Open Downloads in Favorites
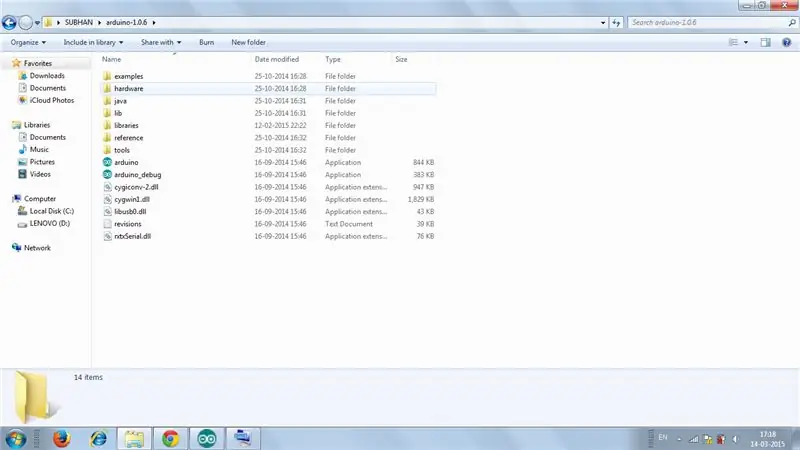 pos(47,76)
